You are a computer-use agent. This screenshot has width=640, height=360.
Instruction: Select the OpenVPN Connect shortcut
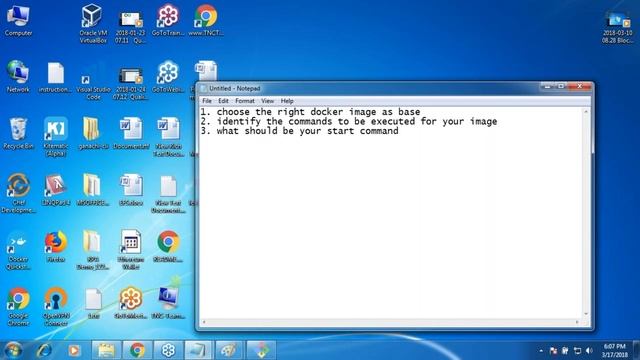point(56,307)
